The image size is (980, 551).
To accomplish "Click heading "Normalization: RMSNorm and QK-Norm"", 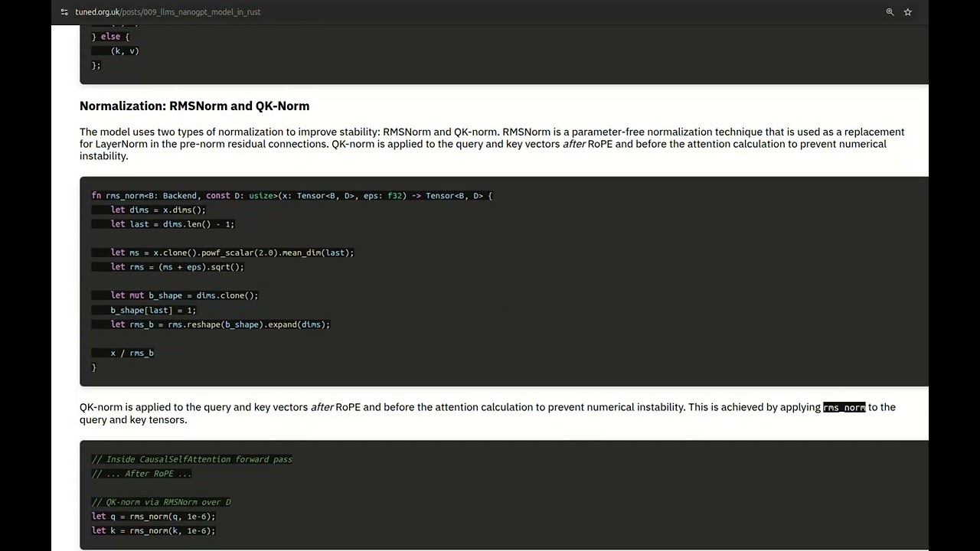I will (194, 106).
